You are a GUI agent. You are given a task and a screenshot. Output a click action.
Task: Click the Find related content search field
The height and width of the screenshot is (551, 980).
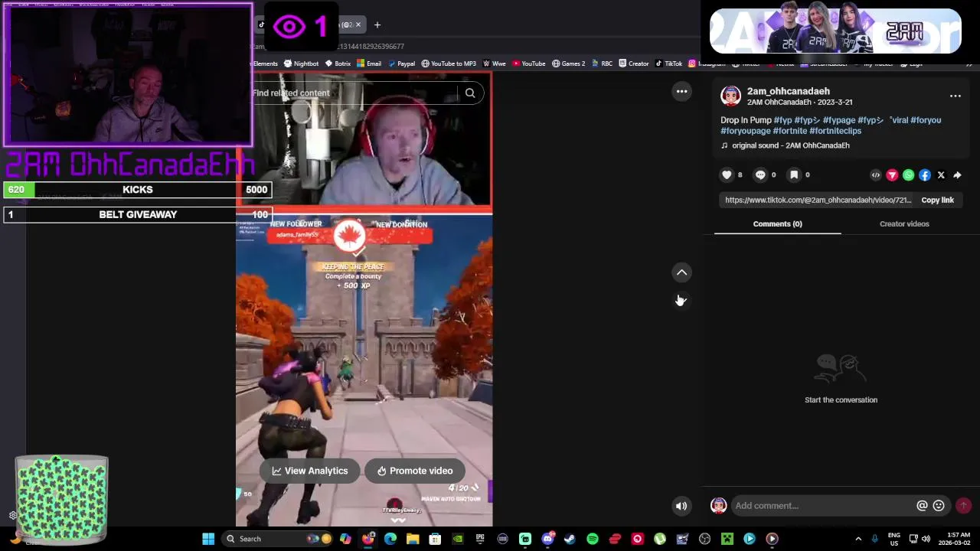352,93
